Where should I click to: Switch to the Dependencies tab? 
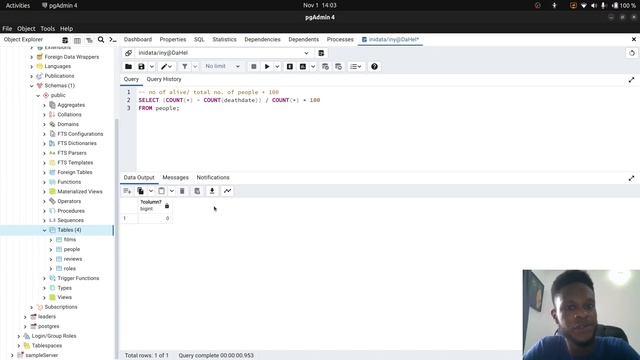click(x=262, y=40)
